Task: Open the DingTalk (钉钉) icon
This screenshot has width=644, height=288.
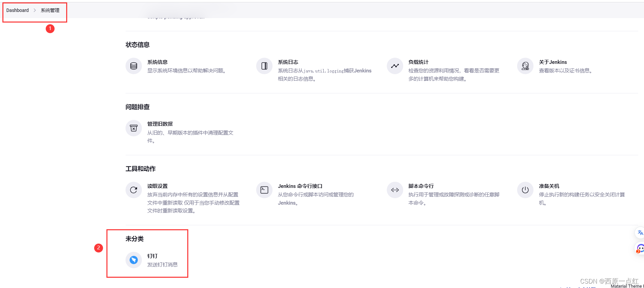Action: tap(134, 260)
